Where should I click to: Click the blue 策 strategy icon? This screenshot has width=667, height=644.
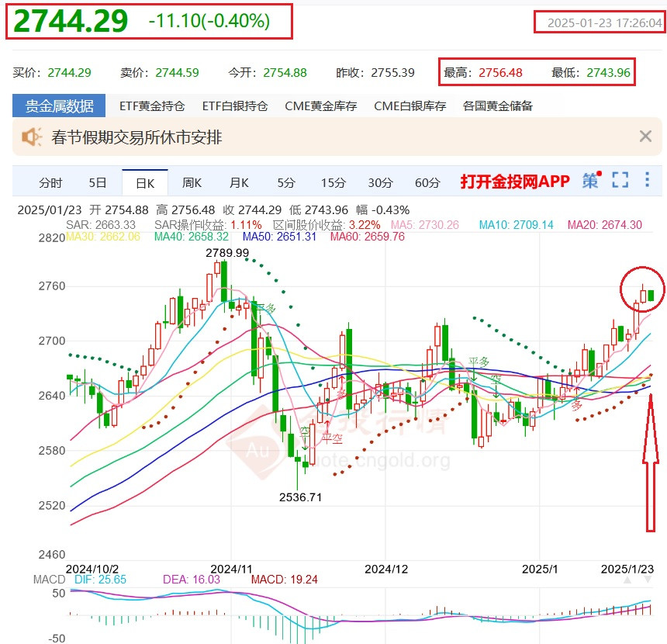tap(592, 180)
